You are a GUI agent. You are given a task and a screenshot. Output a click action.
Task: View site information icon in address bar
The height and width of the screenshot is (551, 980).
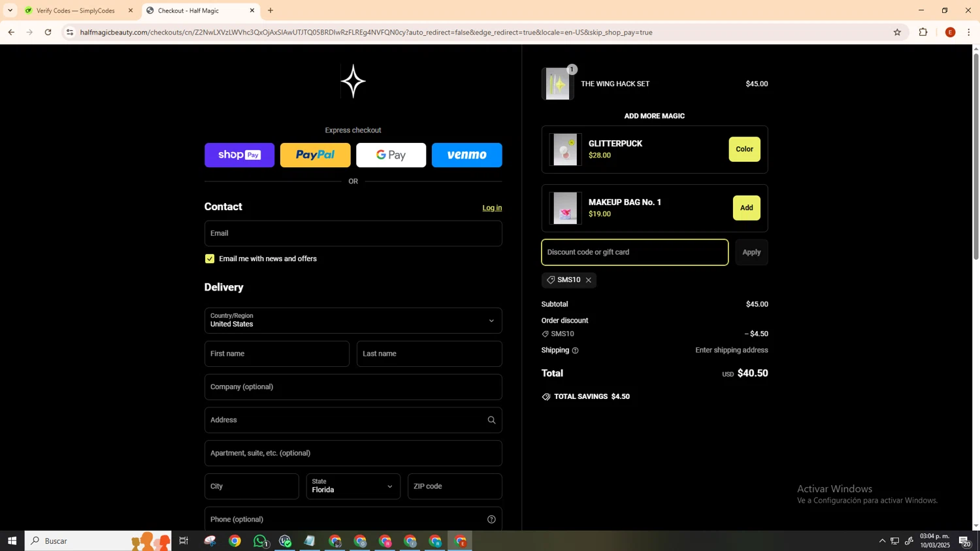70,32
